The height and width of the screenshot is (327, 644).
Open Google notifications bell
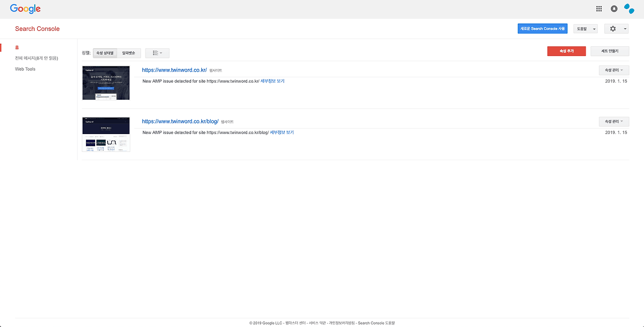[x=614, y=9]
